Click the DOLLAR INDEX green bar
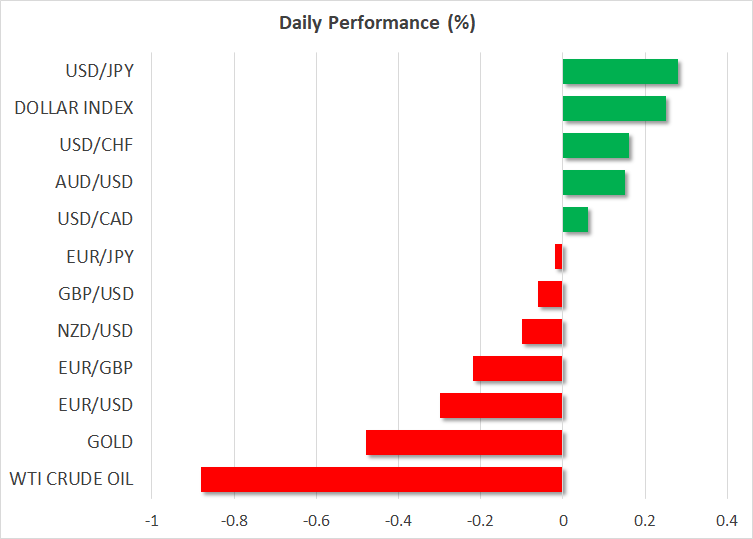The image size is (753, 539). [614, 108]
